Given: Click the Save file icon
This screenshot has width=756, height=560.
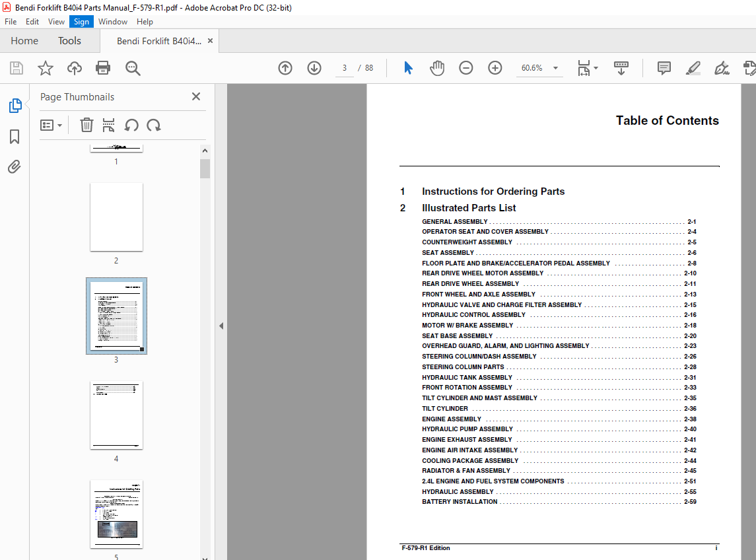Looking at the screenshot, I should [x=17, y=68].
